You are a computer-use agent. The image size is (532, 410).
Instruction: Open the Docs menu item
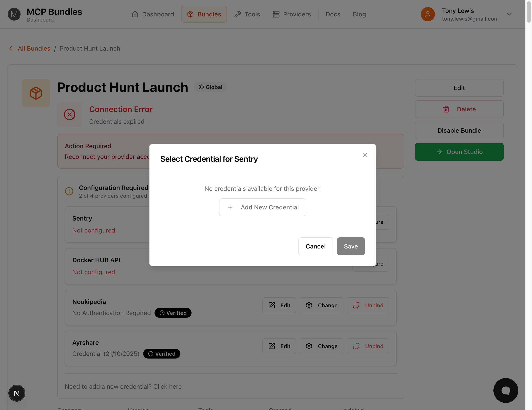coord(333,14)
